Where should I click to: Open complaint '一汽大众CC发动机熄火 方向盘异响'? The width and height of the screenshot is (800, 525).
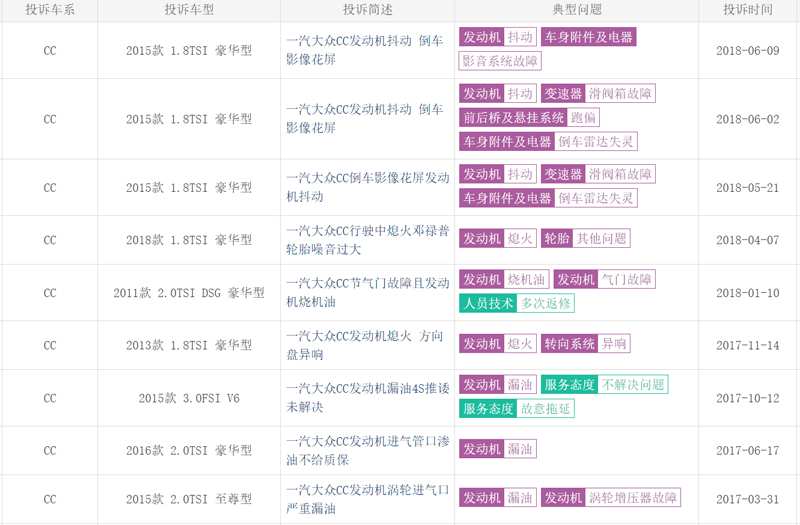[364, 345]
